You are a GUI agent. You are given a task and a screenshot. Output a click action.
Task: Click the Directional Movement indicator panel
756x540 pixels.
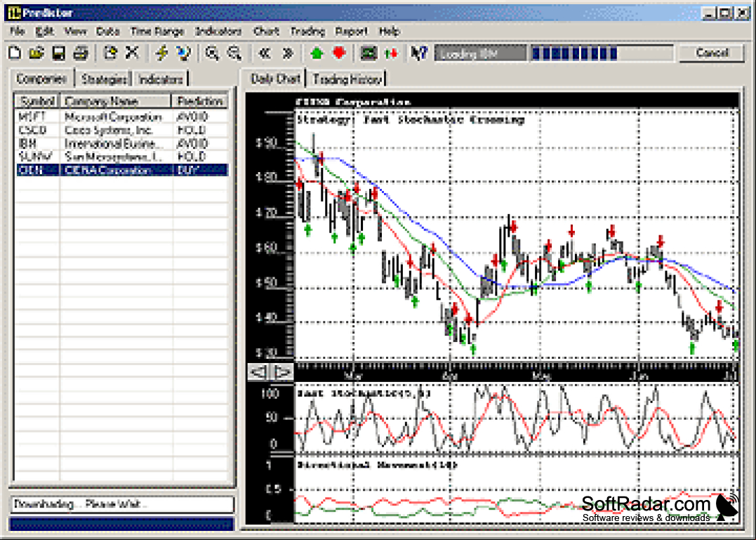click(516, 490)
